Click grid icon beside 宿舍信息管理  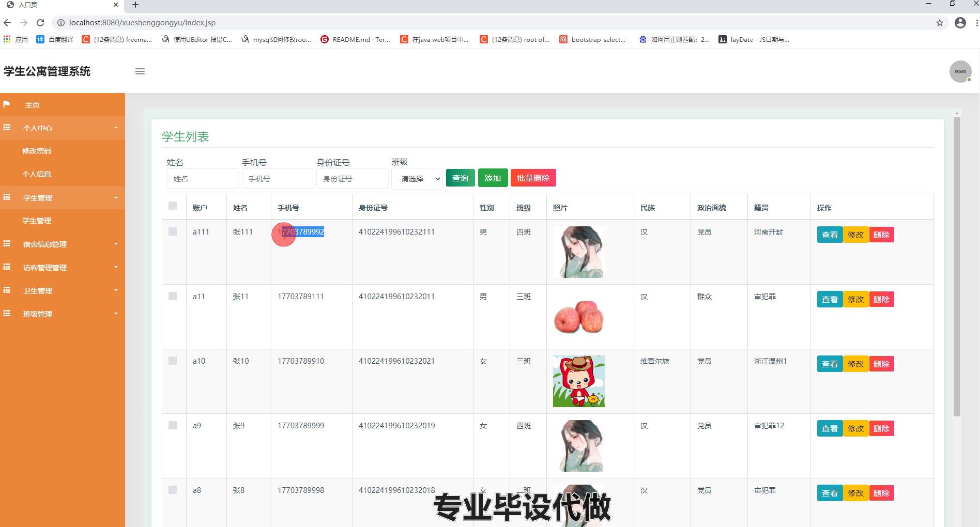tap(7, 244)
